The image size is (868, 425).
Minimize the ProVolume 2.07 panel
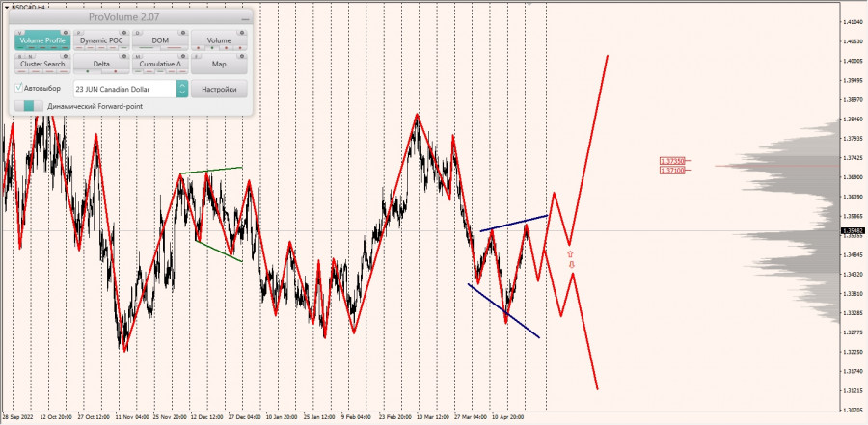(x=245, y=19)
